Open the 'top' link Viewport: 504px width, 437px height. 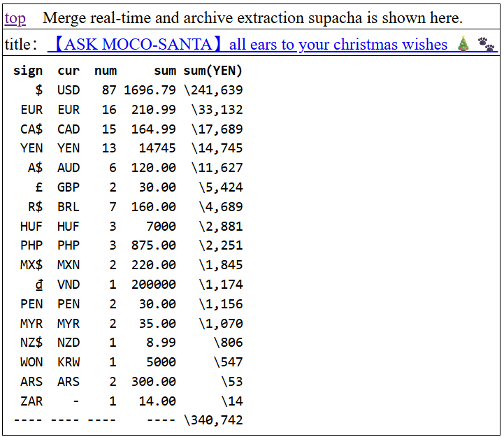point(15,18)
